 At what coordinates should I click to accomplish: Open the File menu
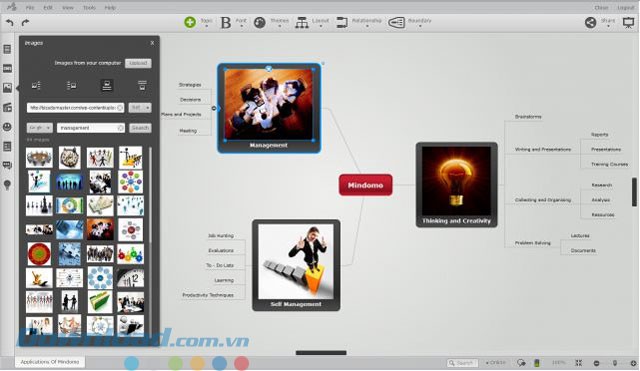tap(30, 8)
